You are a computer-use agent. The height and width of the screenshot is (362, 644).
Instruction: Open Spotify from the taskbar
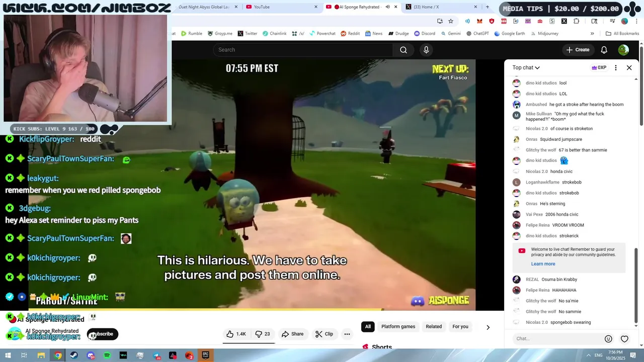107,355
